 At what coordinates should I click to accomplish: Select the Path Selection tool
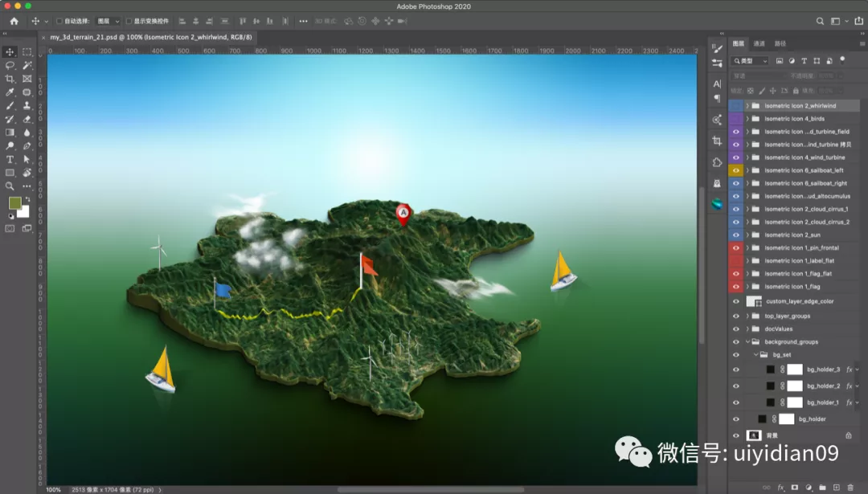[x=27, y=159]
